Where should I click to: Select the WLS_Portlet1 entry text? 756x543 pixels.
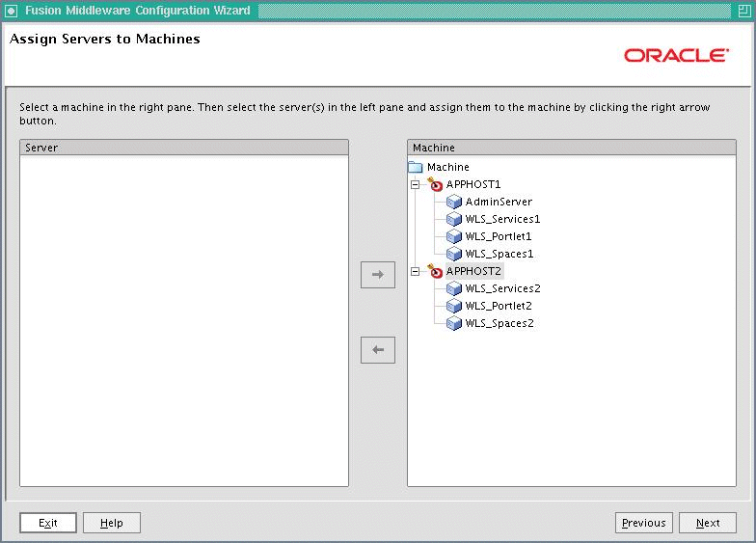coord(498,237)
